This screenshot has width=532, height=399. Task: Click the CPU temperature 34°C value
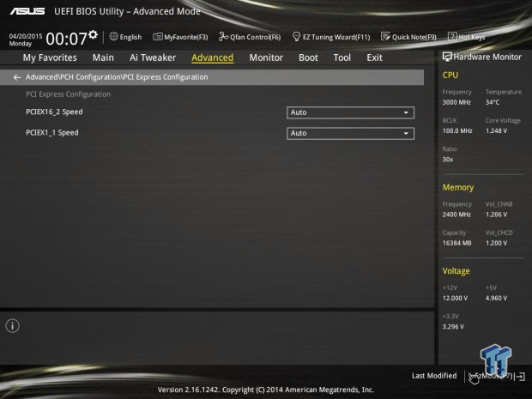tap(493, 102)
